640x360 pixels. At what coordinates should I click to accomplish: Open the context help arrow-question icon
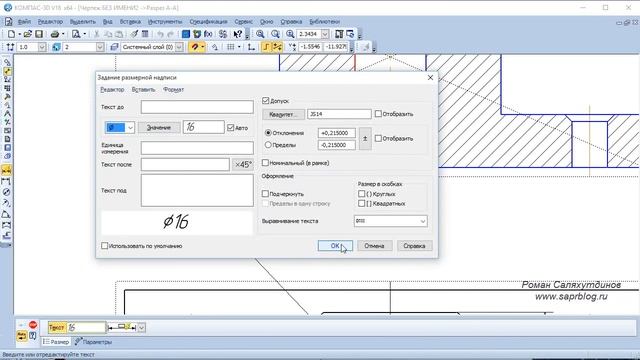(238, 34)
